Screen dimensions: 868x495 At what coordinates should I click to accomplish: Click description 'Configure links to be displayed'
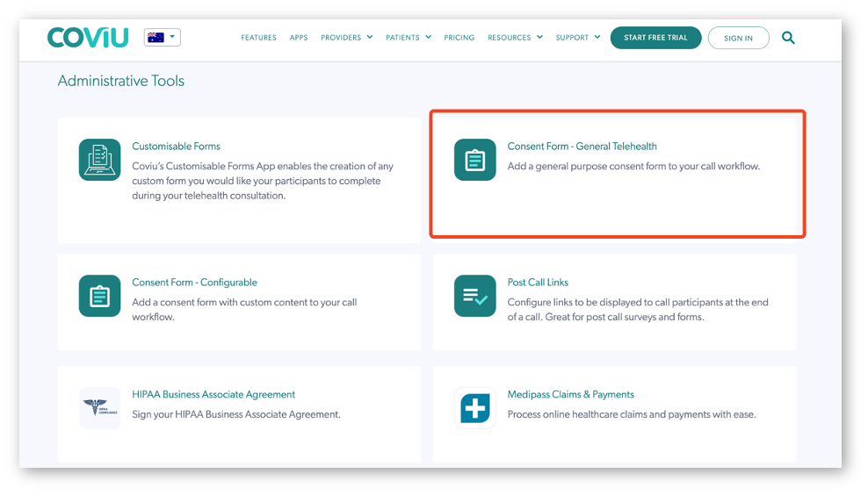point(638,309)
